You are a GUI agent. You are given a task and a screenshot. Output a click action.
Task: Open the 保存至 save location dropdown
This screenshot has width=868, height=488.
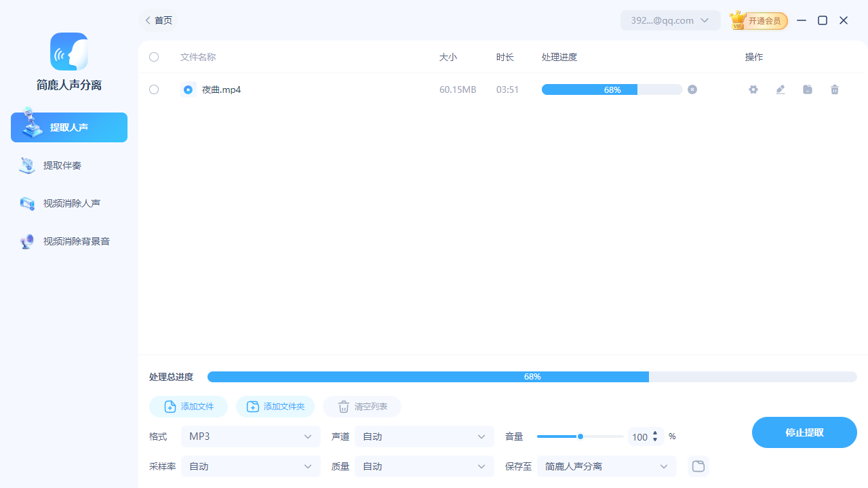pyautogui.click(x=606, y=466)
